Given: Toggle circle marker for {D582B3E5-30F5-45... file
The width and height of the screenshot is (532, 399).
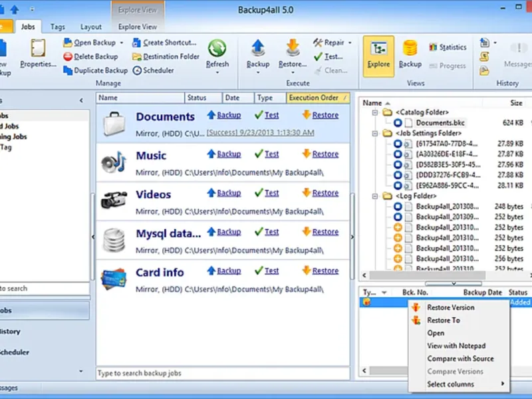Looking at the screenshot, I should [398, 165].
